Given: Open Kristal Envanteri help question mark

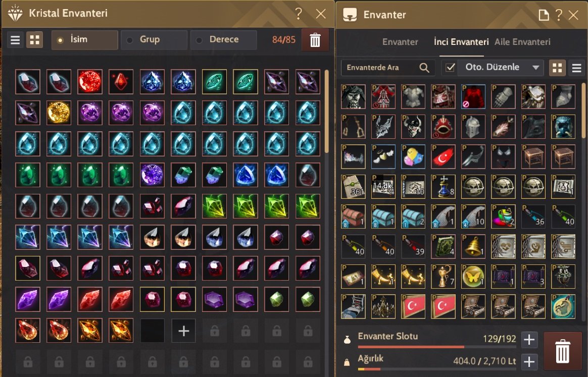Looking at the screenshot, I should [299, 14].
